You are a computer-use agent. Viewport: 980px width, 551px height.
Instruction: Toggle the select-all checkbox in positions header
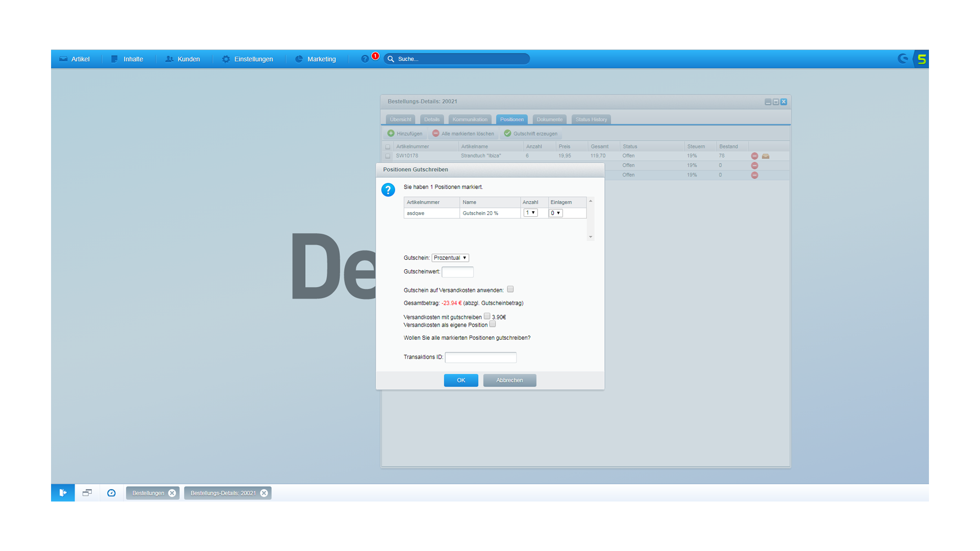tap(388, 147)
